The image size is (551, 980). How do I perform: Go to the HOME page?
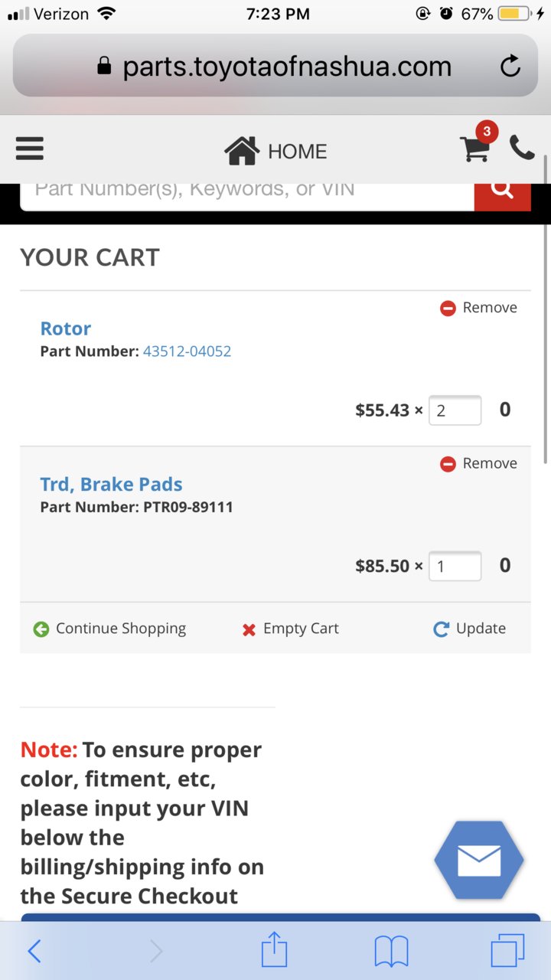[275, 152]
